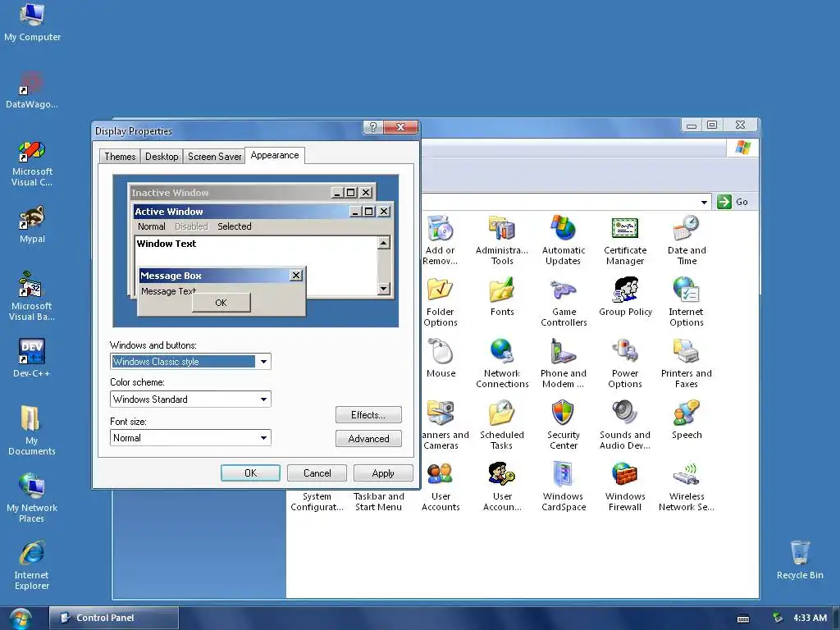Switch to the Desktop tab
Screen dimensions: 840x630
pyautogui.click(x=162, y=157)
